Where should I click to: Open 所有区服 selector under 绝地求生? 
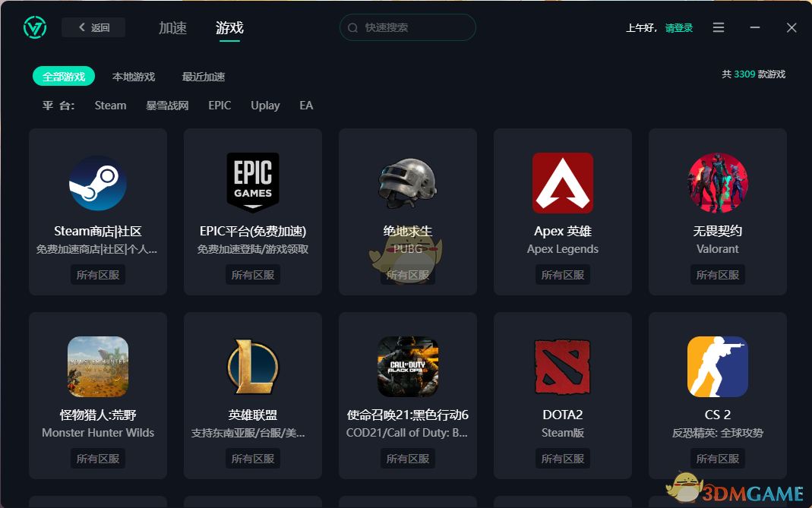[408, 274]
